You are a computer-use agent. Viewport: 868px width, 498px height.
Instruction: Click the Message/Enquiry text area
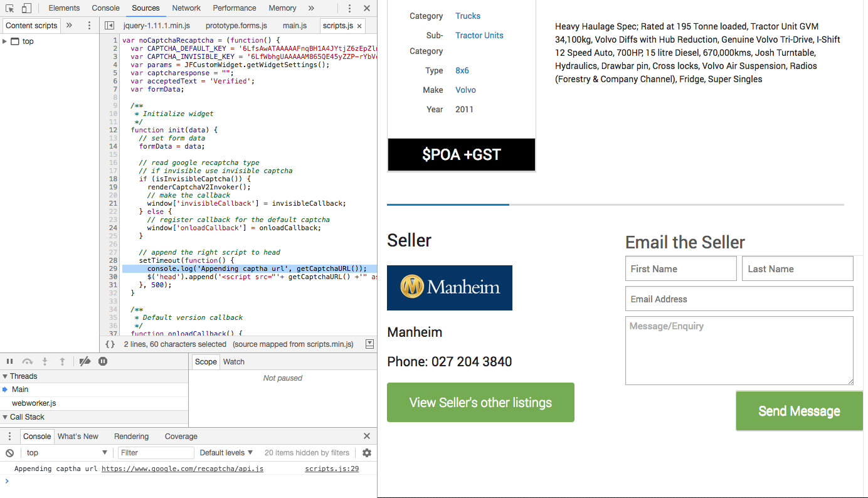click(x=739, y=351)
